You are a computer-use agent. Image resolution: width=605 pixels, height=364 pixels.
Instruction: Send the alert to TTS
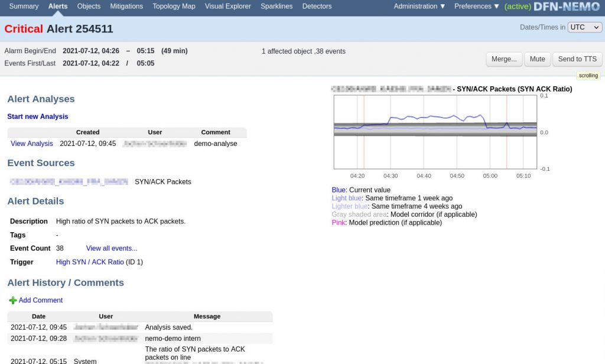577,59
